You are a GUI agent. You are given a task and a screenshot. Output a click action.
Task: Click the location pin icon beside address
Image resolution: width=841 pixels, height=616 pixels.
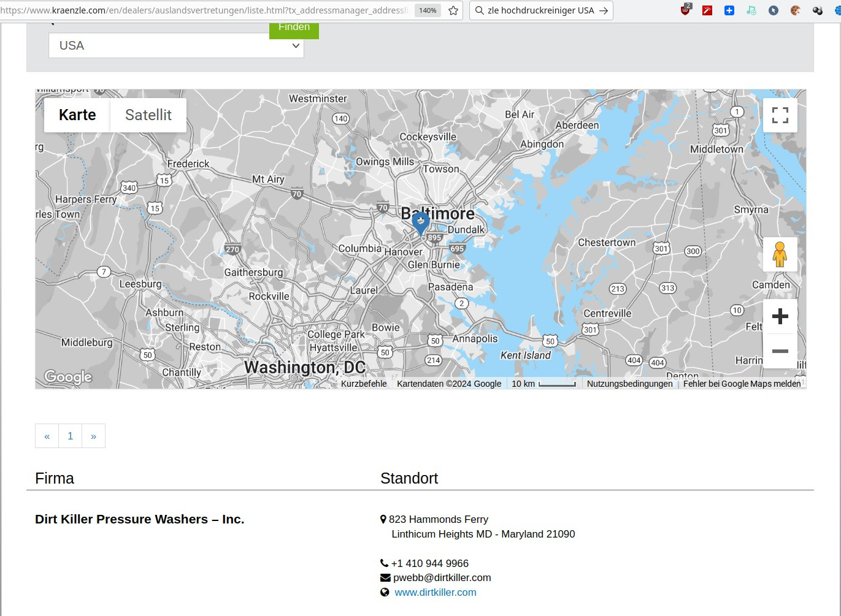(383, 519)
